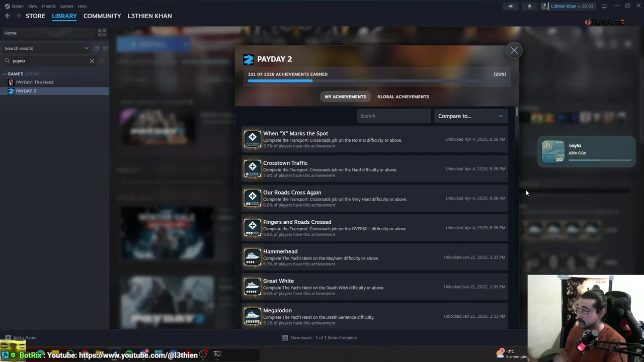This screenshot has height=362, width=644.
Task: Open the L3thien Khan account dropdown
Action: coord(571,6)
